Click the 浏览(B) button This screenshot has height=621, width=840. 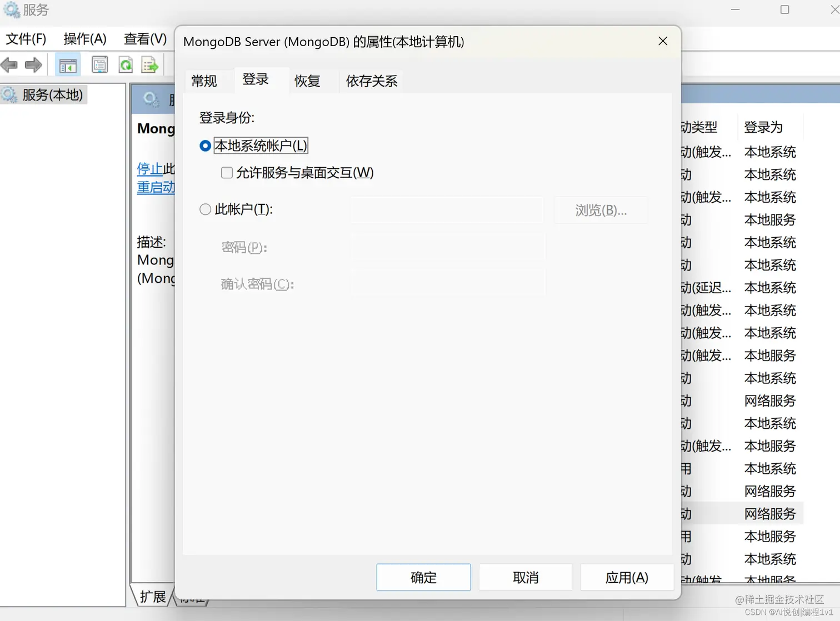[601, 210]
